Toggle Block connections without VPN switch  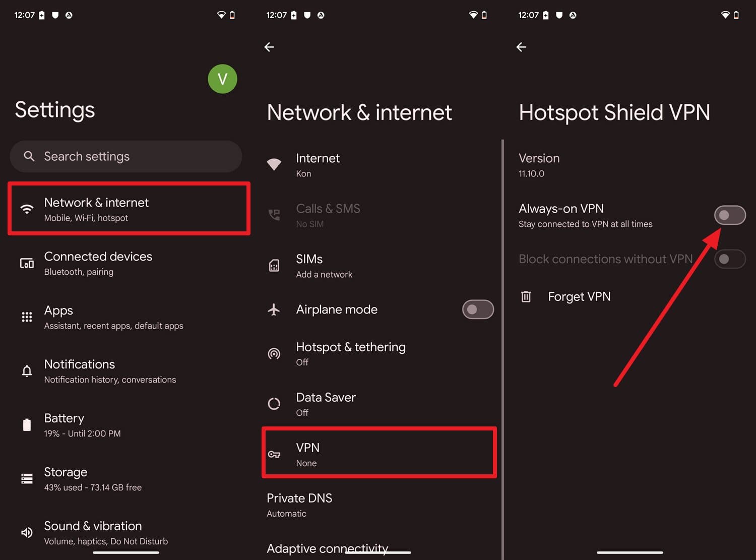tap(730, 259)
